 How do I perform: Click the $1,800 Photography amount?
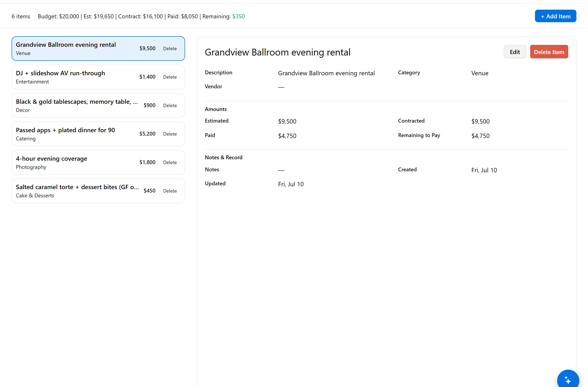click(x=147, y=162)
